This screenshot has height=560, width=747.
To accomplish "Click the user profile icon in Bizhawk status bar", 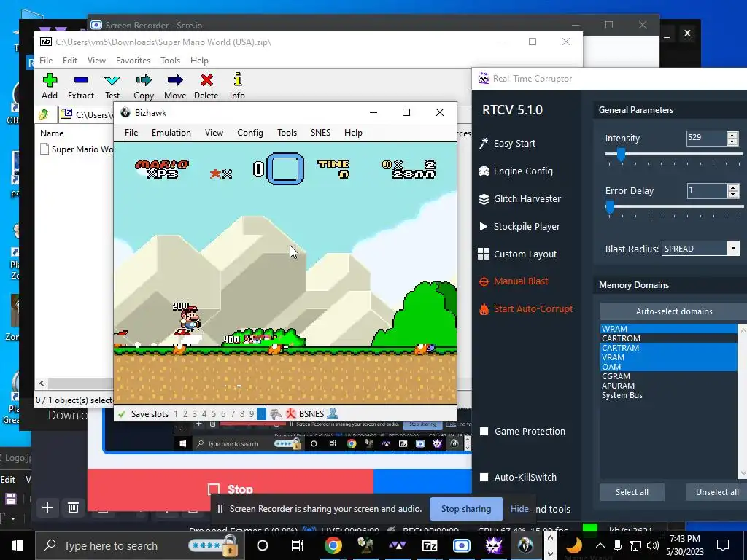I will 333,413.
